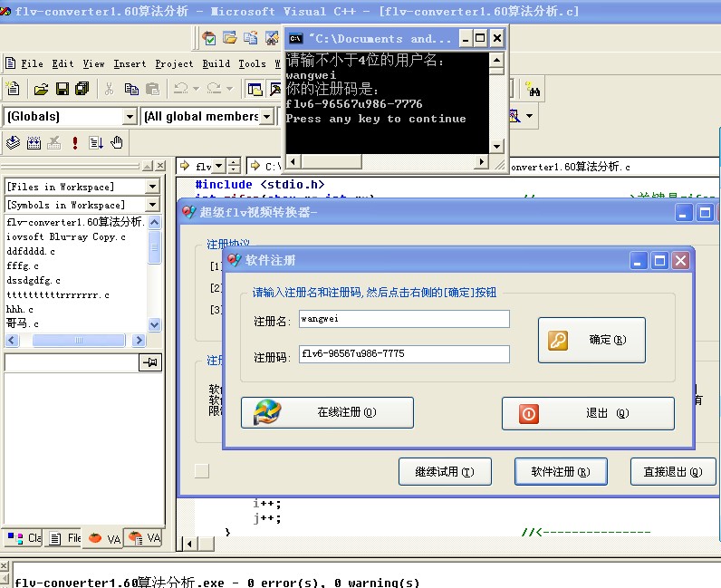
Task: Click the Copy icon in toolbar
Action: click(x=131, y=89)
